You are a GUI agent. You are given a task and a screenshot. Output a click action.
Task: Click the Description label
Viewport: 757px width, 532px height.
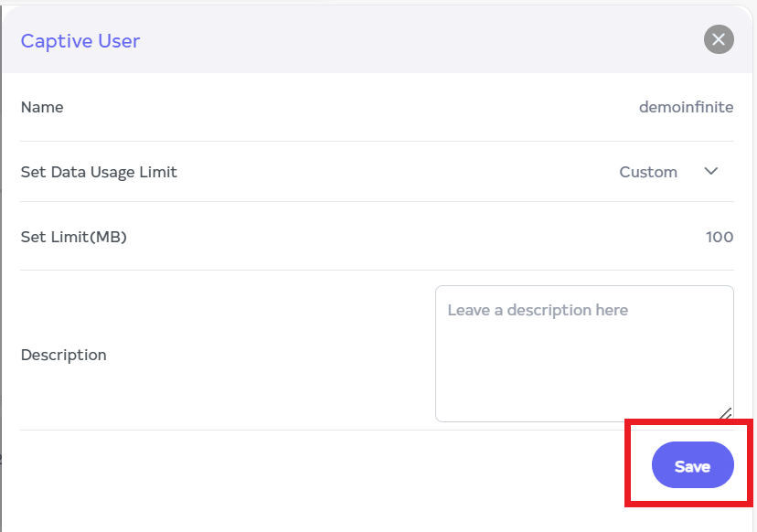click(x=63, y=355)
